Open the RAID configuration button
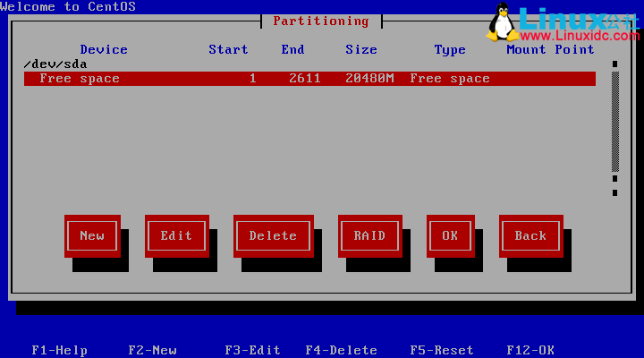The image size is (644, 358). pyautogui.click(x=370, y=236)
